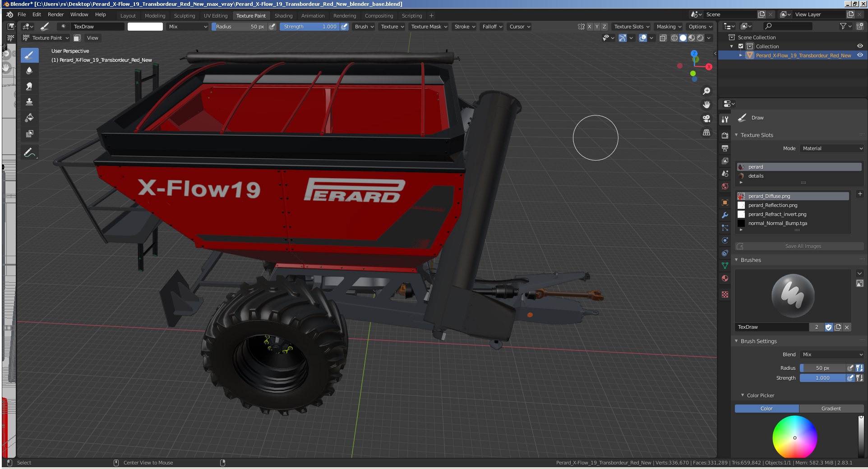Select the Clone stamp tool
The width and height of the screenshot is (868, 469).
[29, 102]
